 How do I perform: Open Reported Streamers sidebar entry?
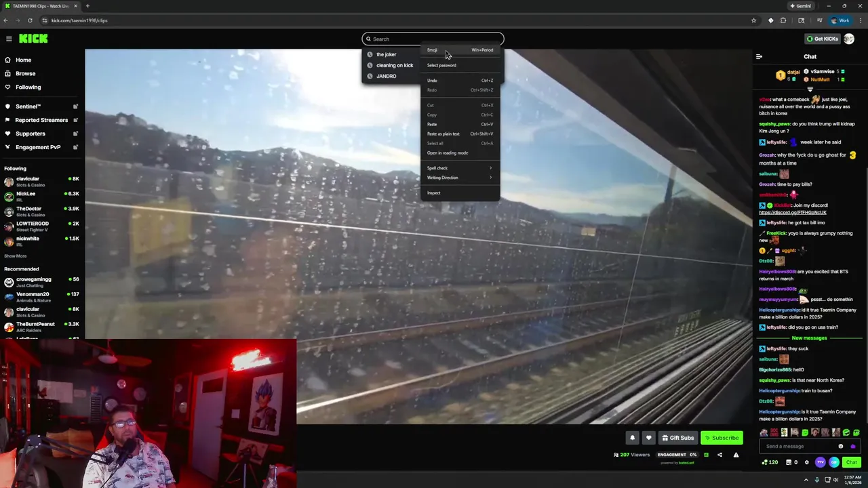[x=42, y=120]
